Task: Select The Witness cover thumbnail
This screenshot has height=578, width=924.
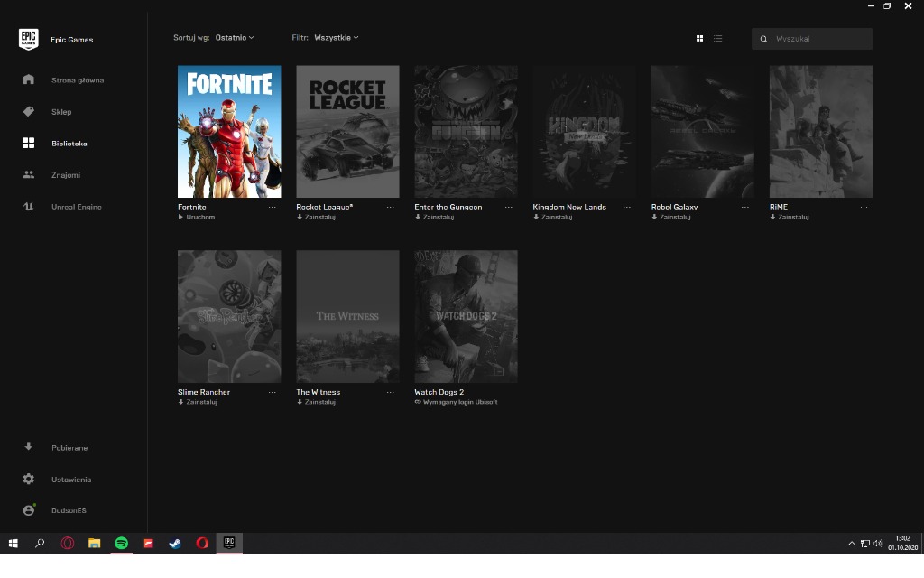Action: click(347, 317)
